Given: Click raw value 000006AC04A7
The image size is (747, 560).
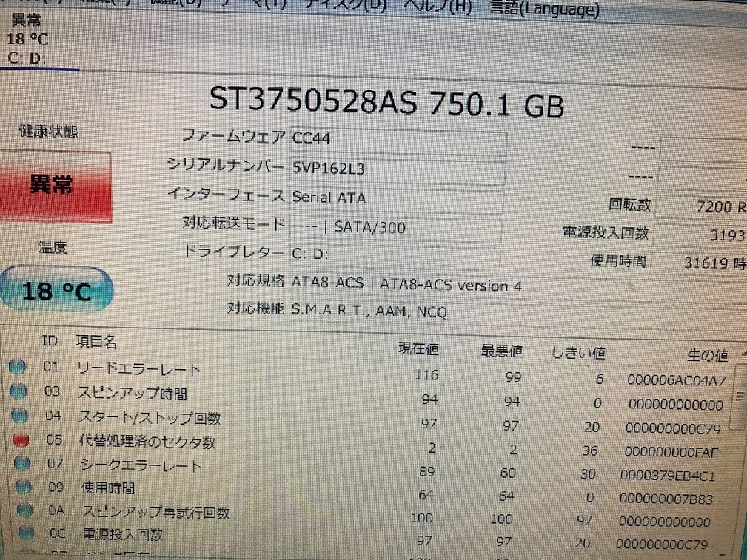Looking at the screenshot, I should tap(677, 380).
